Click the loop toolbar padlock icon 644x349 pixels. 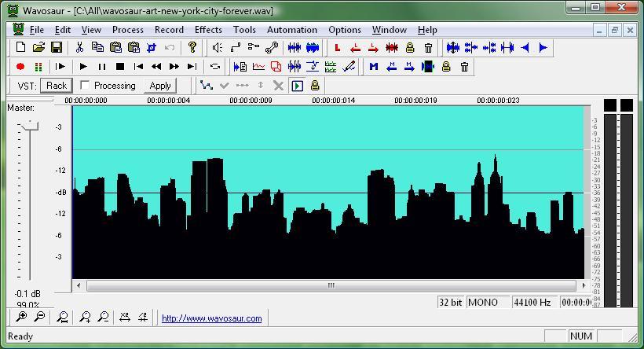click(x=410, y=48)
